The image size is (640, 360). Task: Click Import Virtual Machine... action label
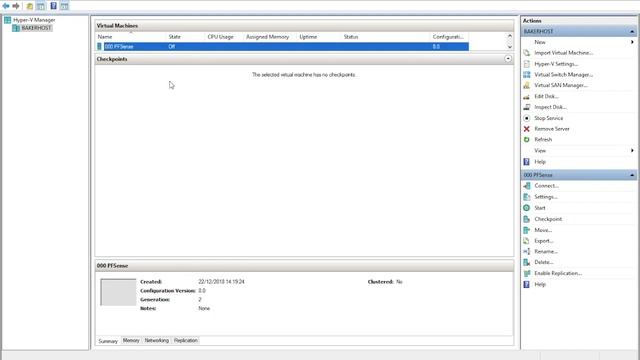pos(564,53)
